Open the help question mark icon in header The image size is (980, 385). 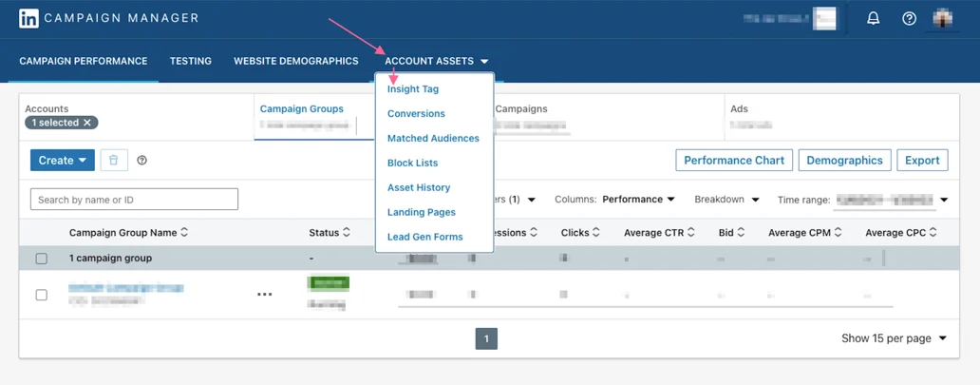pos(909,18)
